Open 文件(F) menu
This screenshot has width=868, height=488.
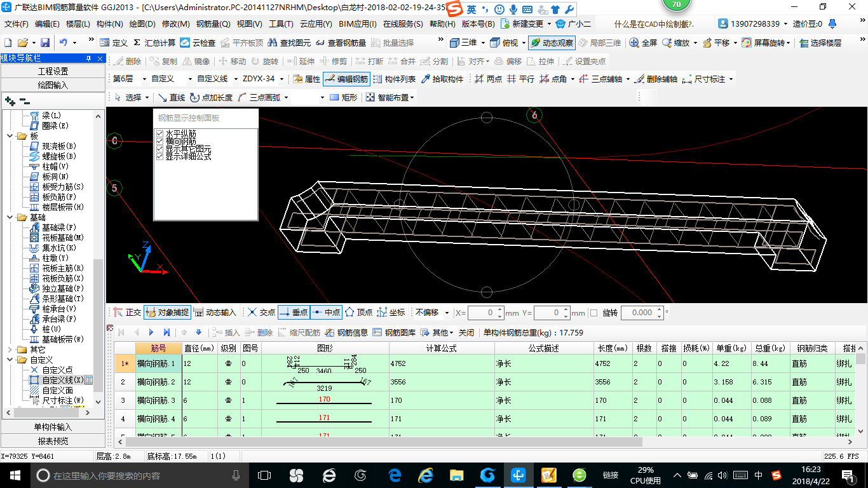coord(17,24)
